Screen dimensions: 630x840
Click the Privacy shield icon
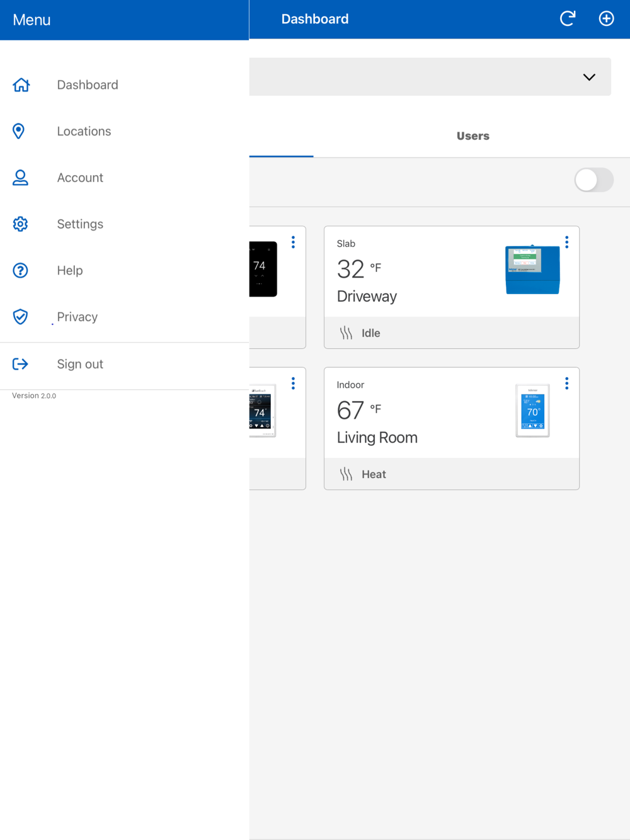point(20,317)
